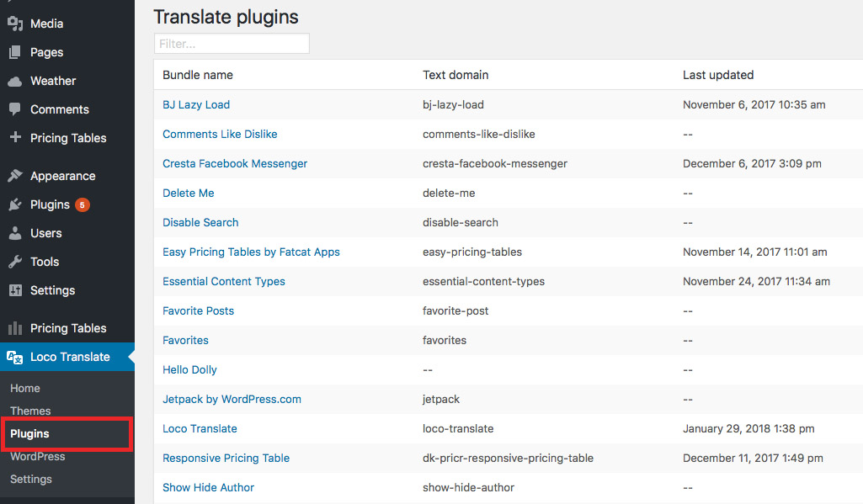Click the Comments speech bubble icon
863x504 pixels.
click(15, 109)
